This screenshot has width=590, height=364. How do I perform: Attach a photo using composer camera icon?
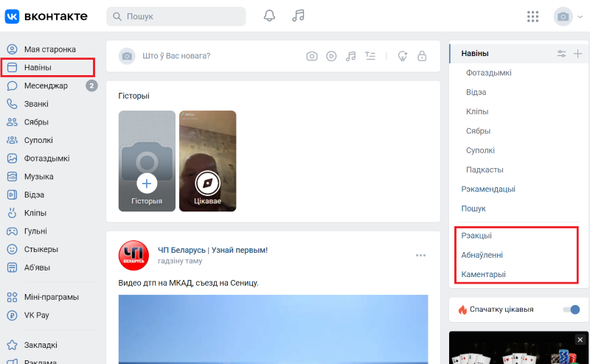pyautogui.click(x=312, y=56)
